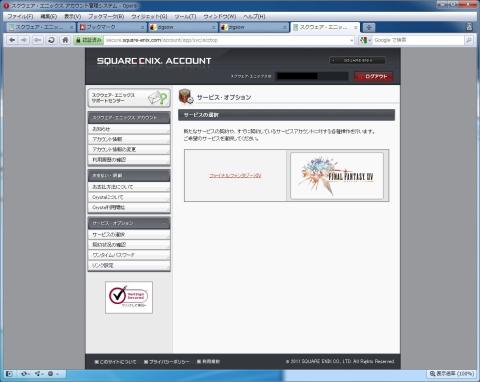Click the green 認証済み security badge
This screenshot has height=382, width=480.
pos(88,40)
